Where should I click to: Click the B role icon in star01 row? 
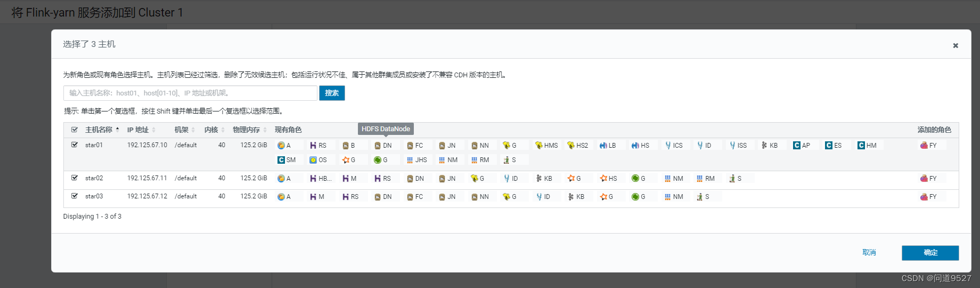point(346,145)
